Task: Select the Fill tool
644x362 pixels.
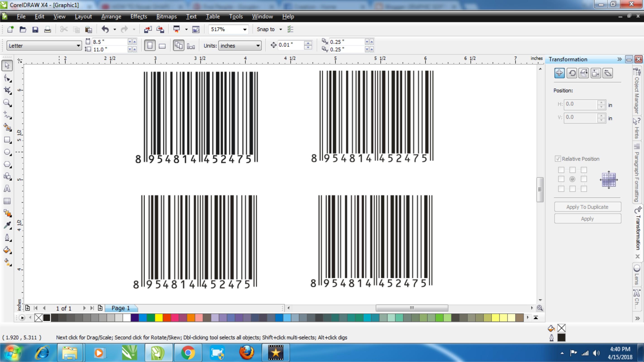Action: pos(7,250)
